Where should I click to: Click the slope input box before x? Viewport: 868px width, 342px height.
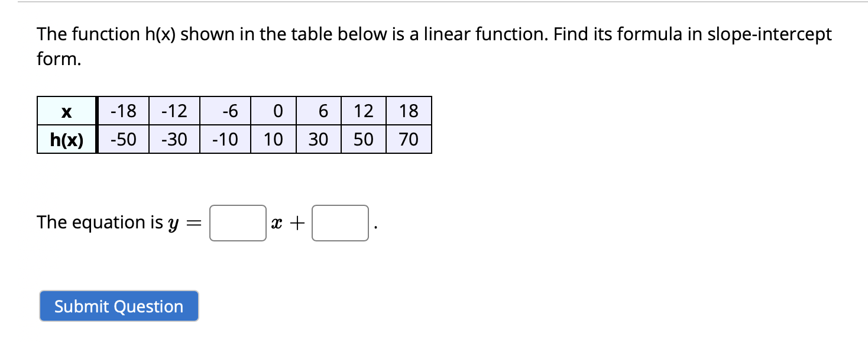pyautogui.click(x=237, y=223)
